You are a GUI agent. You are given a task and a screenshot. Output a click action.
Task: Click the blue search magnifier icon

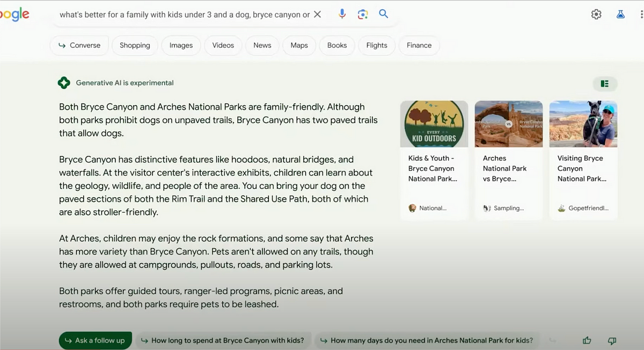383,14
